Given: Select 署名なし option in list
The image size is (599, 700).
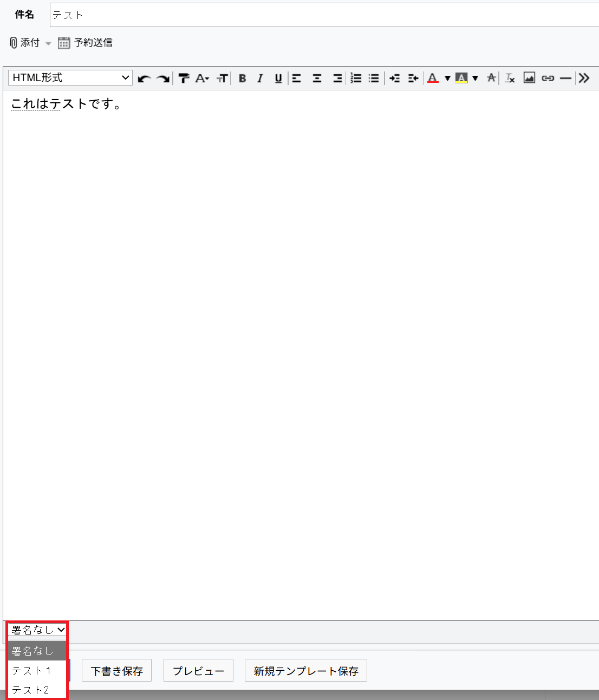Looking at the screenshot, I should (x=37, y=651).
